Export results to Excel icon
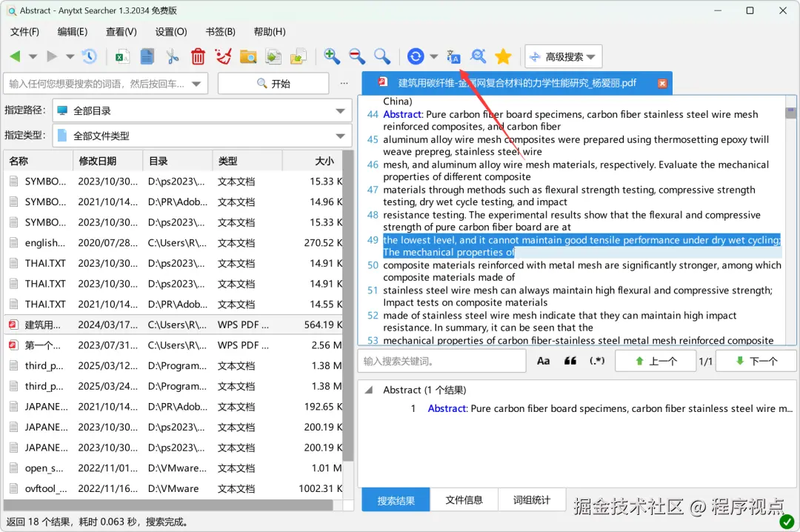 pos(122,56)
